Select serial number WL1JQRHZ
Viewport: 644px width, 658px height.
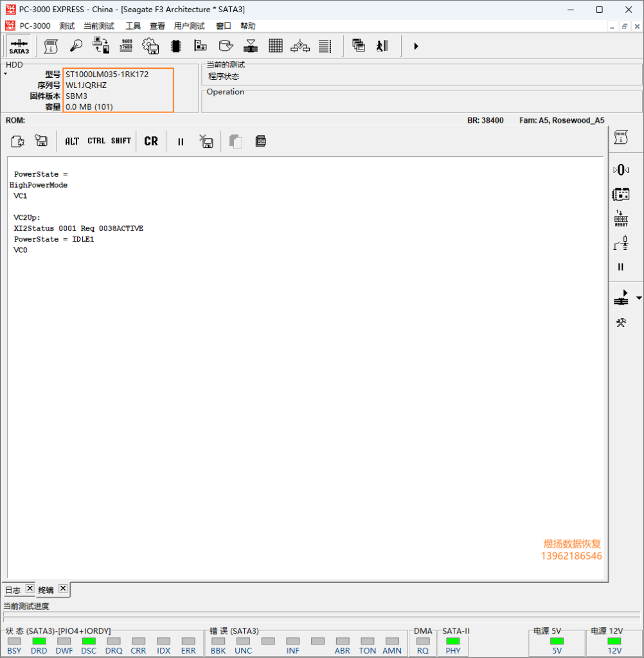click(x=86, y=85)
